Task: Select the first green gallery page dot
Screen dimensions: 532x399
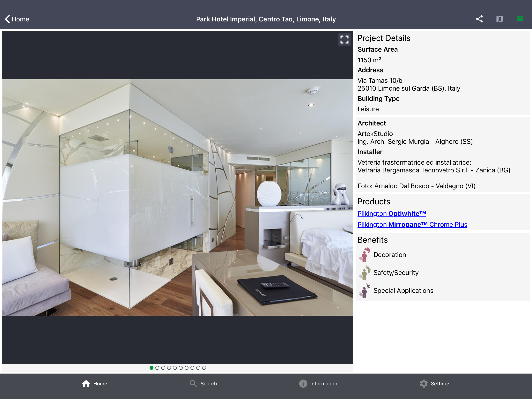Action: coord(151,368)
